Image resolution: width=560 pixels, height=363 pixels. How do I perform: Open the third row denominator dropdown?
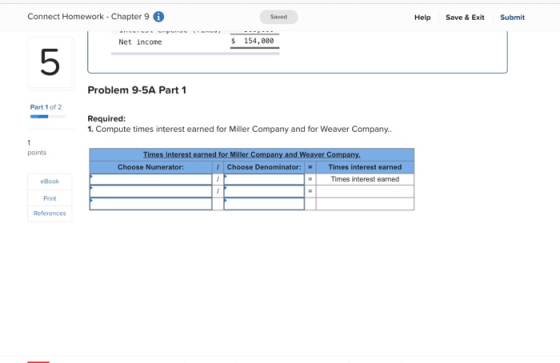[264, 204]
